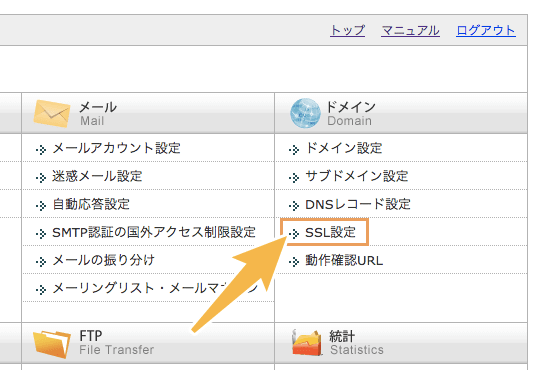Open サブドメイン設定
Screen dimensions: 536x370
point(357,176)
